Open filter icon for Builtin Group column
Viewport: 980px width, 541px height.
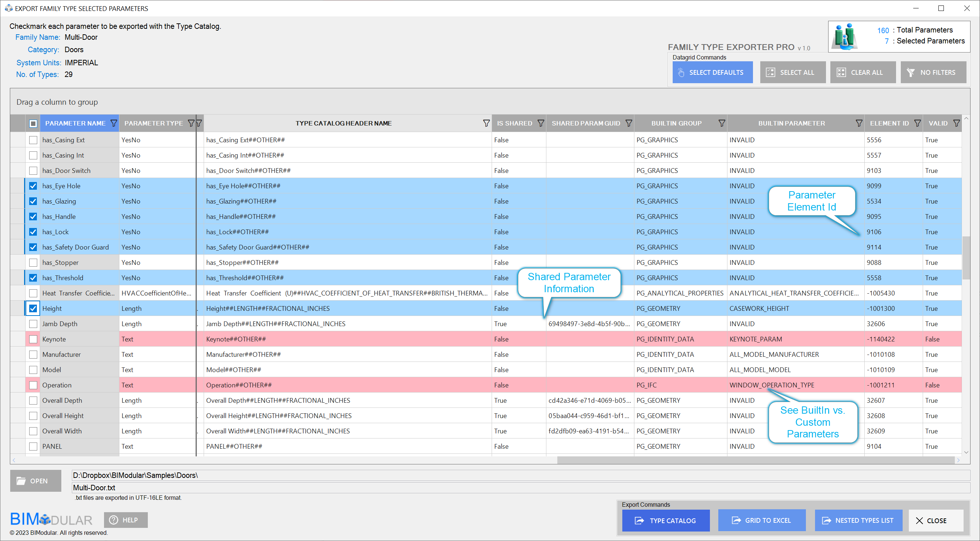pos(721,123)
